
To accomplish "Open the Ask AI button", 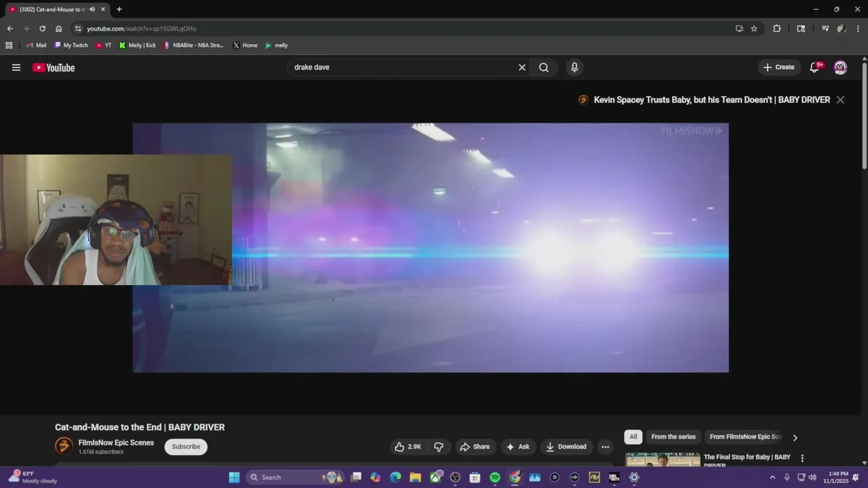I will [517, 447].
